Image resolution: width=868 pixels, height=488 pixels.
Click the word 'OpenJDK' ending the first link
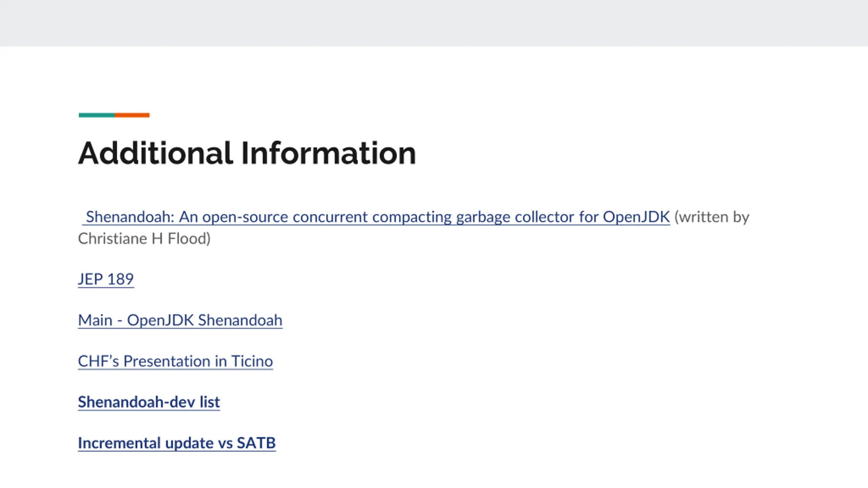(636, 217)
